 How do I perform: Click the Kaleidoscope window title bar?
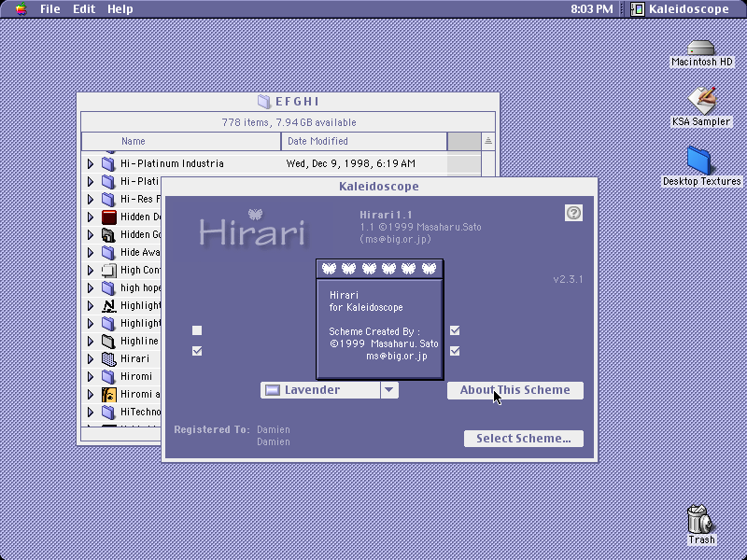click(x=379, y=186)
